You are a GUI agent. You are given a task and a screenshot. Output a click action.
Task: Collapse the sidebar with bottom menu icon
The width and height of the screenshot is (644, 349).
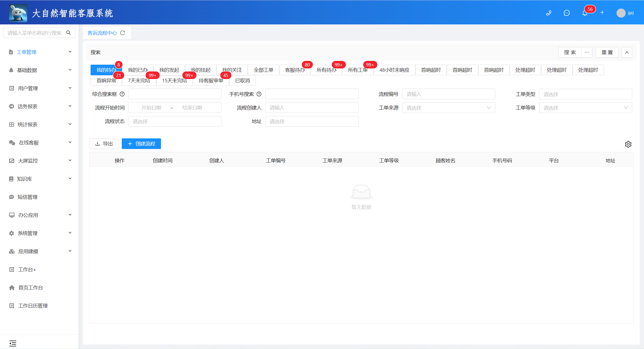[x=13, y=343]
